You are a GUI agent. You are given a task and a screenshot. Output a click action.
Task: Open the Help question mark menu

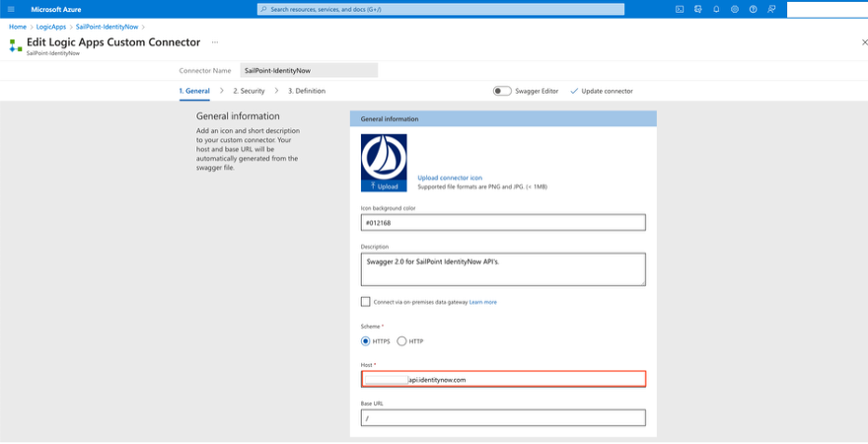point(753,10)
